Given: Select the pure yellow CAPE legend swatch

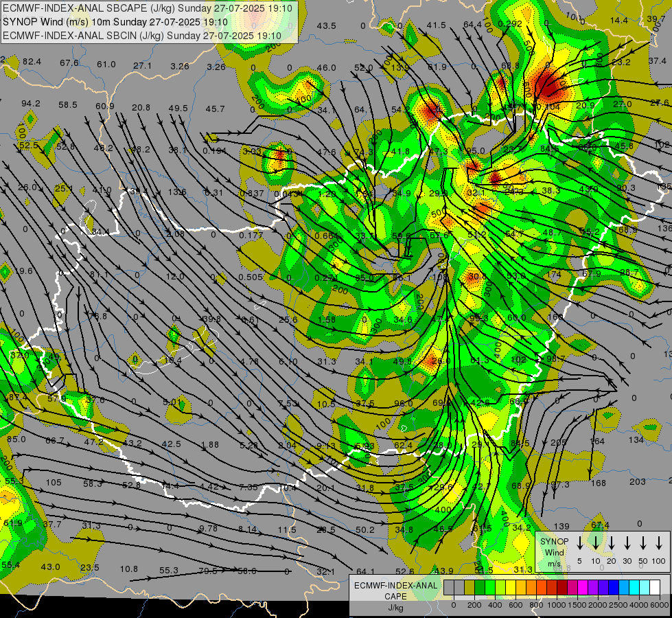Looking at the screenshot, I should [x=511, y=588].
